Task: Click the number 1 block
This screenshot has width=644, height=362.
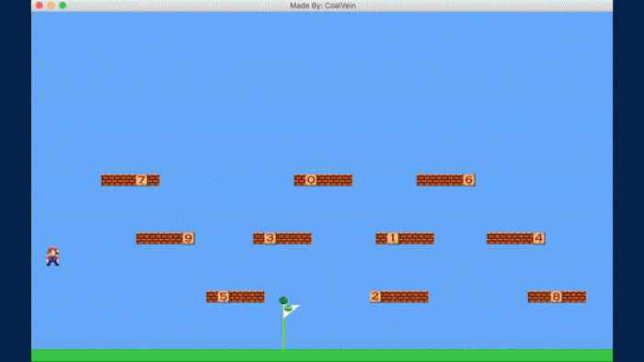Action: pyautogui.click(x=393, y=238)
